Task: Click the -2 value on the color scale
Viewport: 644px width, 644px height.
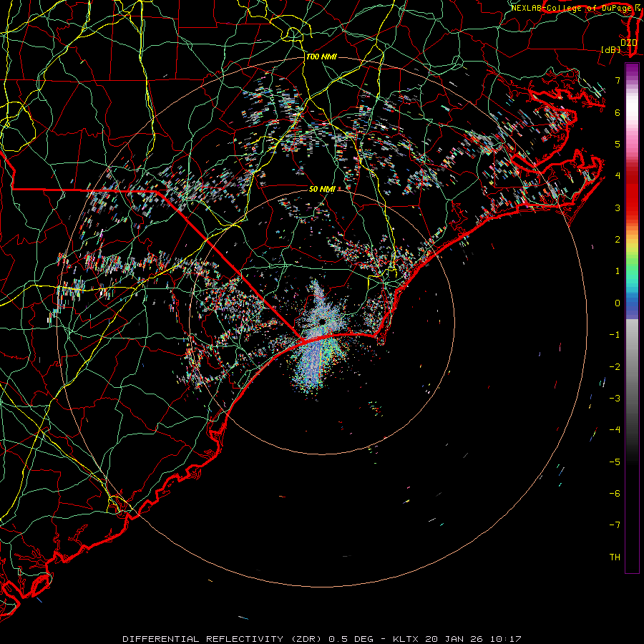Action: pos(615,367)
